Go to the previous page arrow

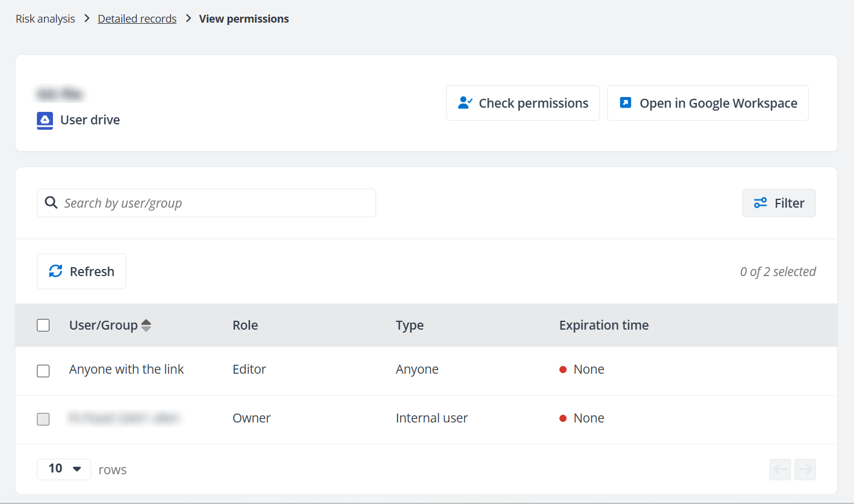pos(780,469)
